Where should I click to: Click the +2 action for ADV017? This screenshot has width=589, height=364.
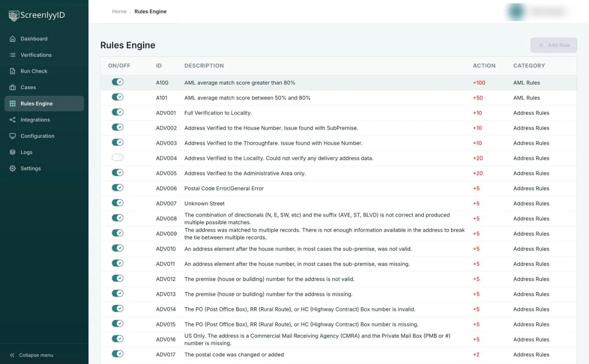[x=476, y=355]
